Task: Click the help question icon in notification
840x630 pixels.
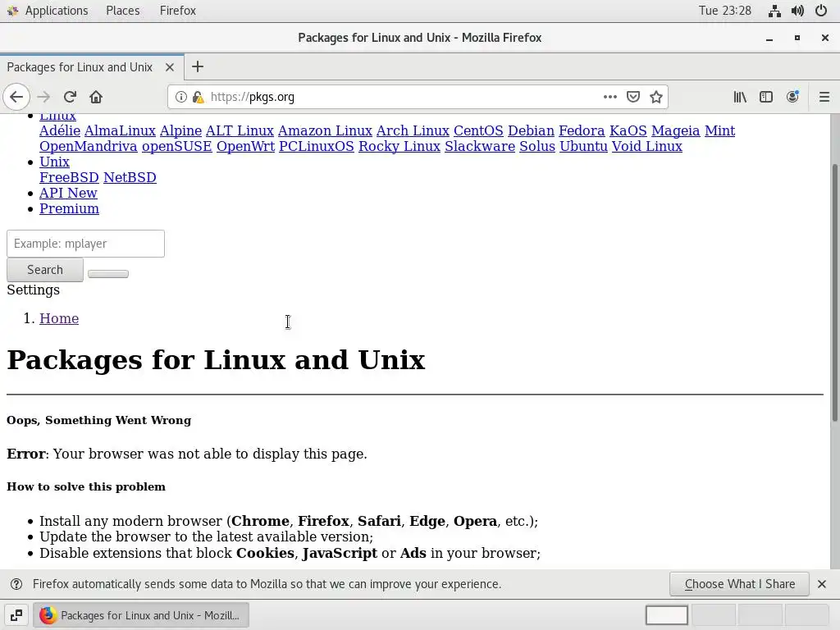Action: tap(16, 584)
